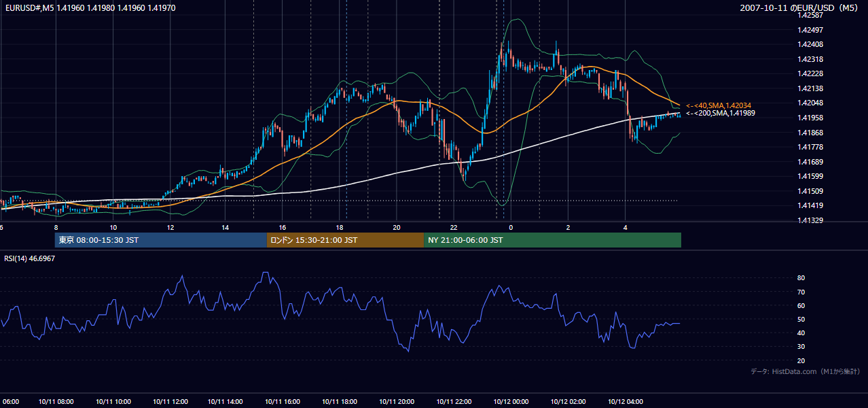
Task: Click the bottom time label 10/11 12:00
Action: point(170,402)
